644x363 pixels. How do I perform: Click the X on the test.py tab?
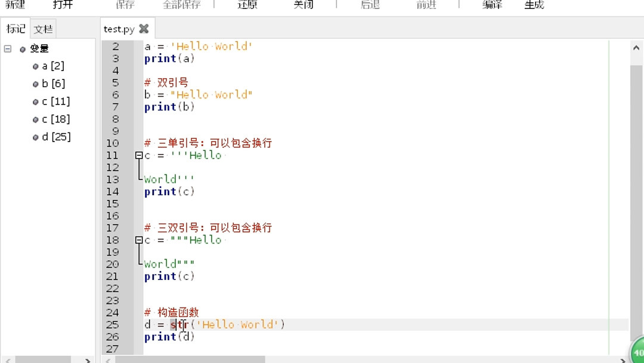(143, 28)
